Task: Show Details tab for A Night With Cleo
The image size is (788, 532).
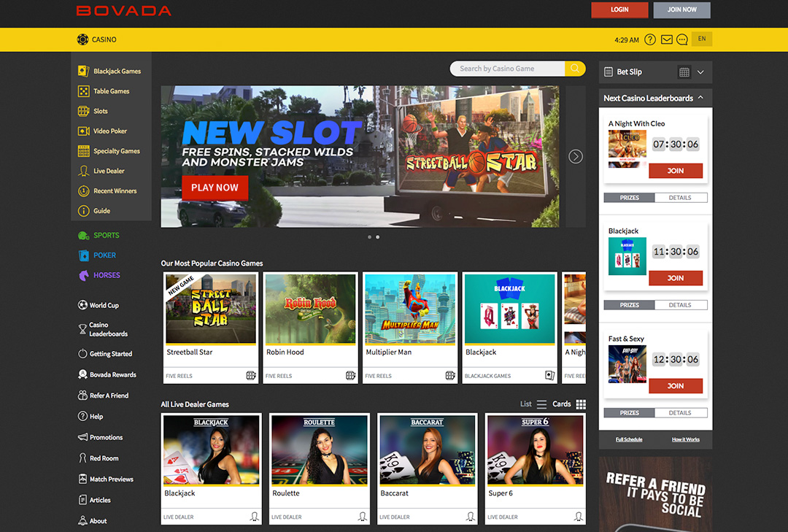Action: [x=681, y=198]
